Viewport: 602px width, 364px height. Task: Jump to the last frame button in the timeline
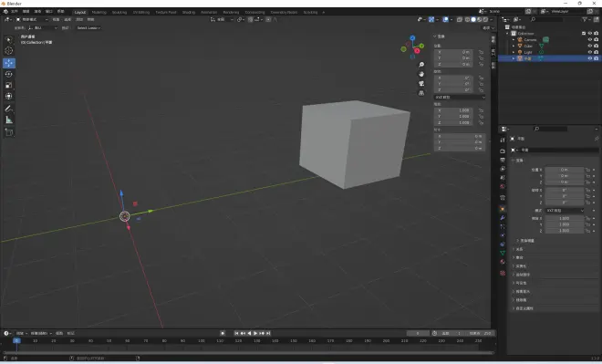click(268, 333)
